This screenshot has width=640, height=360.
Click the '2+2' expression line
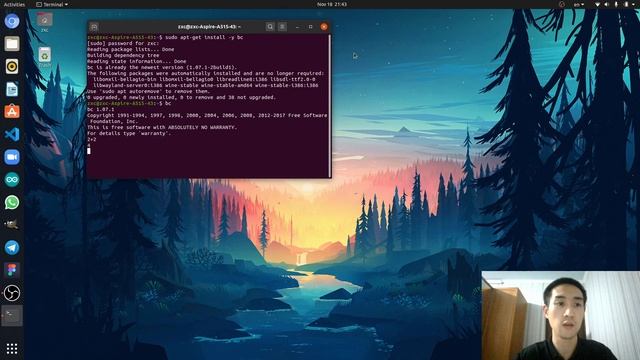pyautogui.click(x=92, y=139)
